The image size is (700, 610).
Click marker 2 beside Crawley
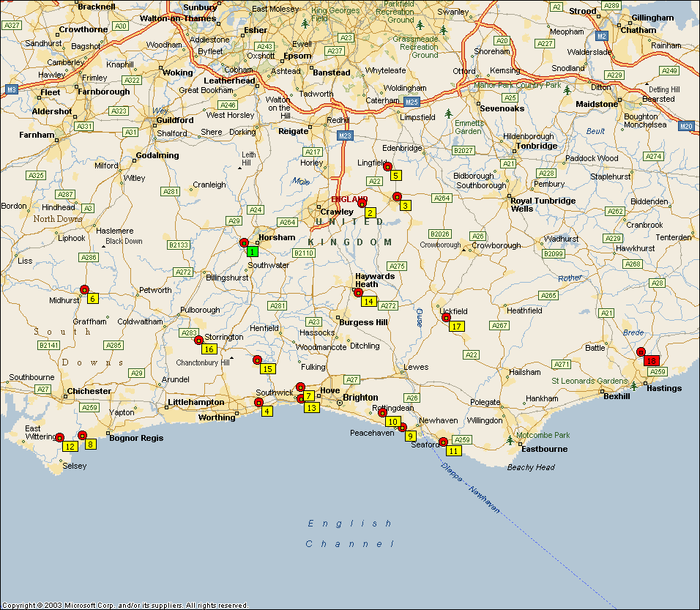[371, 212]
